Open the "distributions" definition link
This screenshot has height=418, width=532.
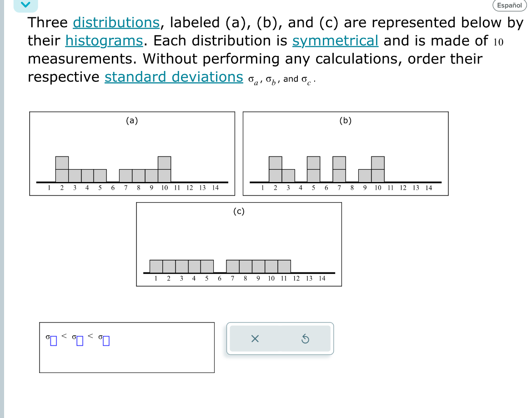click(x=116, y=22)
